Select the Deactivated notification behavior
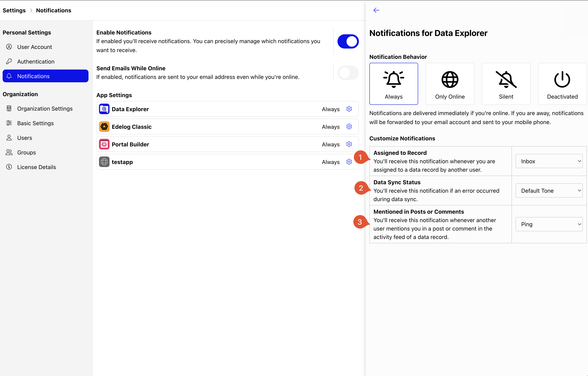588x376 pixels. (562, 84)
